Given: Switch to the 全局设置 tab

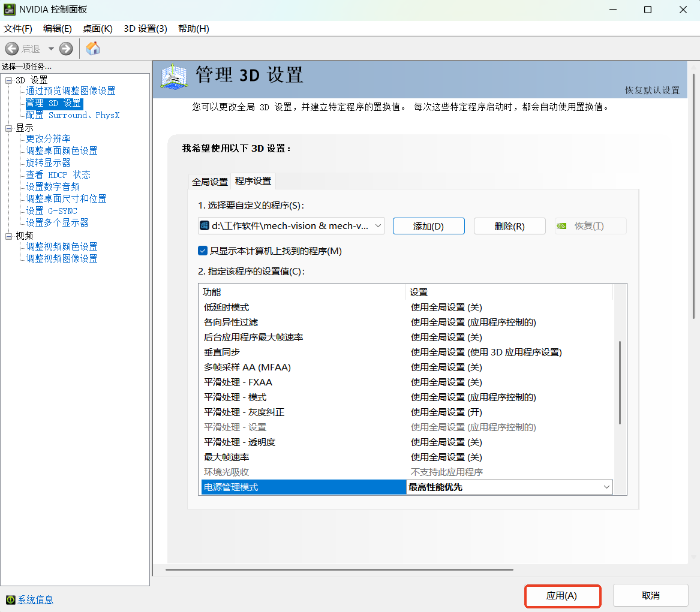Looking at the screenshot, I should pyautogui.click(x=209, y=181).
